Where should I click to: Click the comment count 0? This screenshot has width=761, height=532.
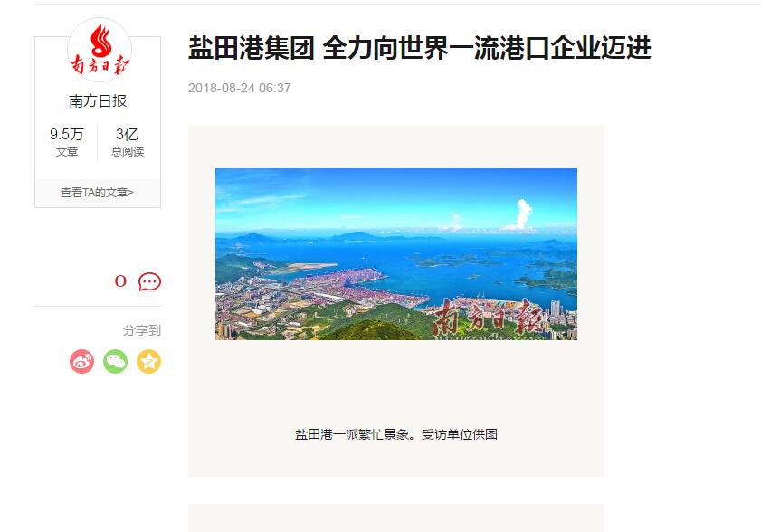(120, 281)
